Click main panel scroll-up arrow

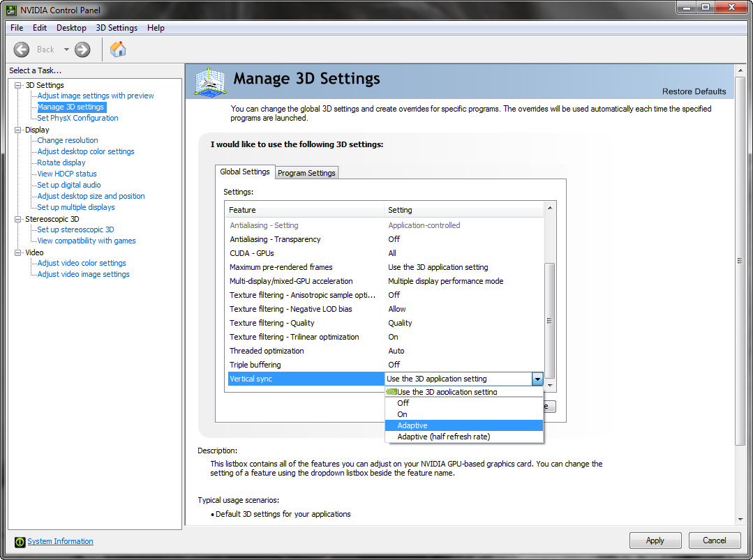(740, 70)
